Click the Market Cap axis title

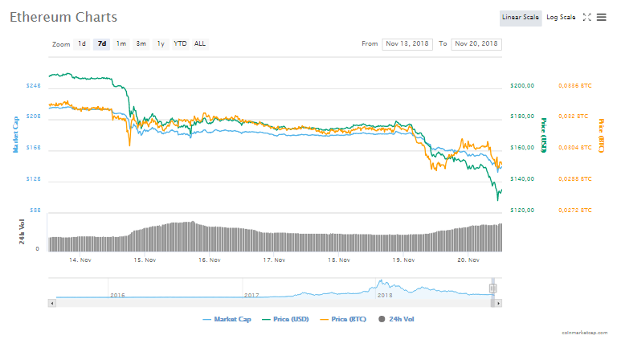tap(15, 134)
